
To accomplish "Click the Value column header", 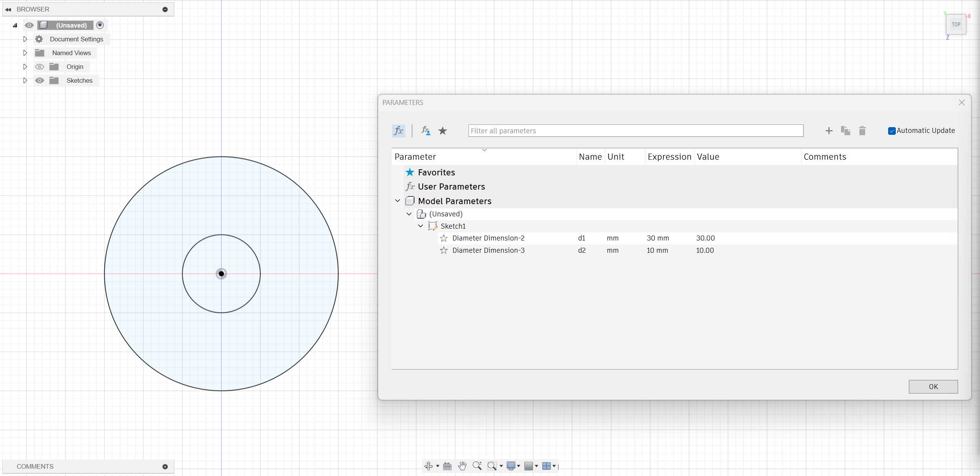I will pos(748,157).
